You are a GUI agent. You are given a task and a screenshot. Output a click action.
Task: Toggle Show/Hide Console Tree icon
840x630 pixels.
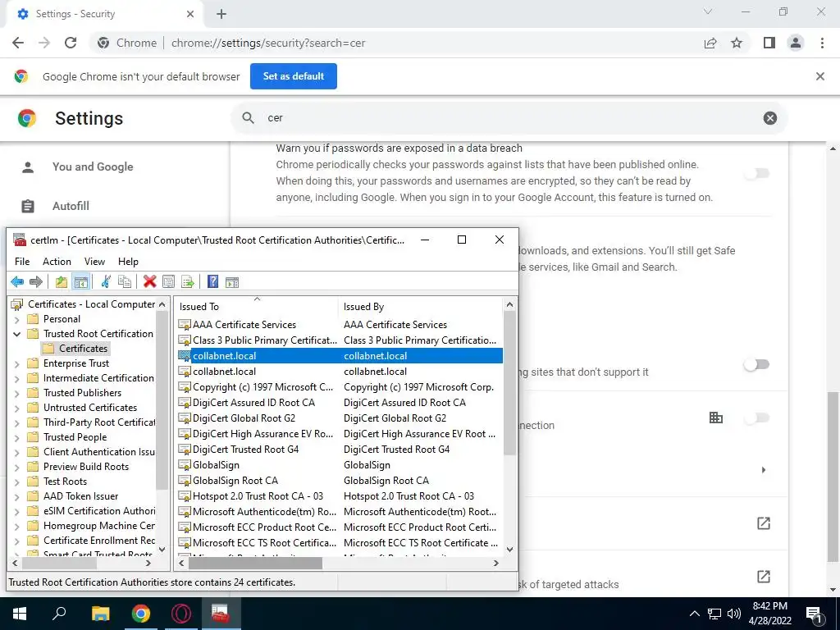tap(81, 282)
